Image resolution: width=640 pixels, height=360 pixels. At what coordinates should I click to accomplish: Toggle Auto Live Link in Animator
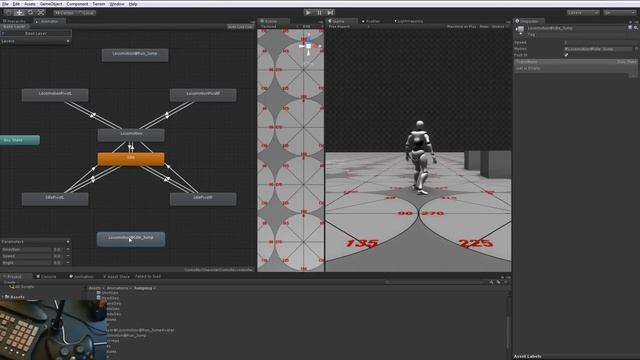click(x=240, y=27)
